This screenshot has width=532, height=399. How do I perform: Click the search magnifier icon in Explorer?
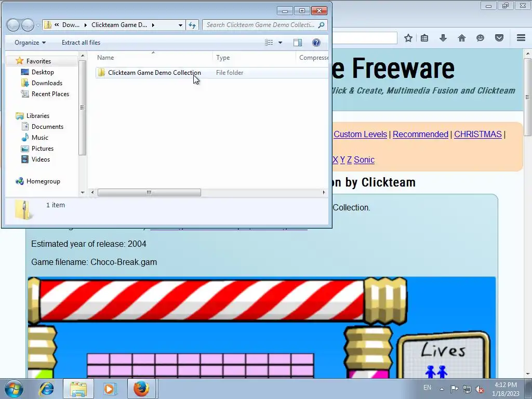[x=321, y=25]
